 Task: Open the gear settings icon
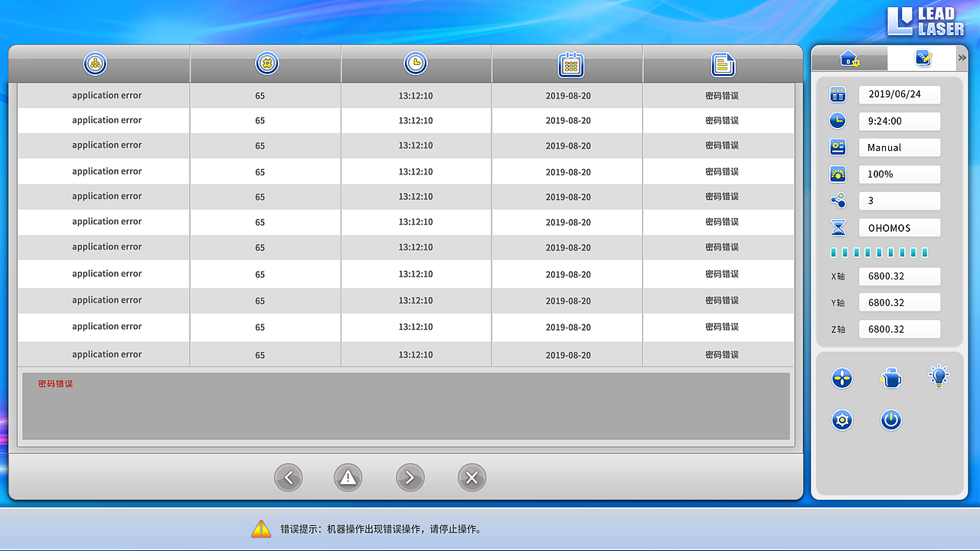[842, 419]
